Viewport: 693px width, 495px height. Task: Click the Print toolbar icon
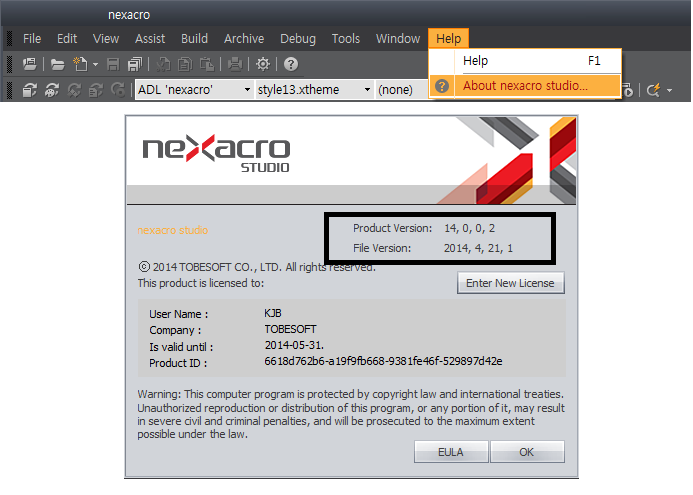[x=234, y=64]
